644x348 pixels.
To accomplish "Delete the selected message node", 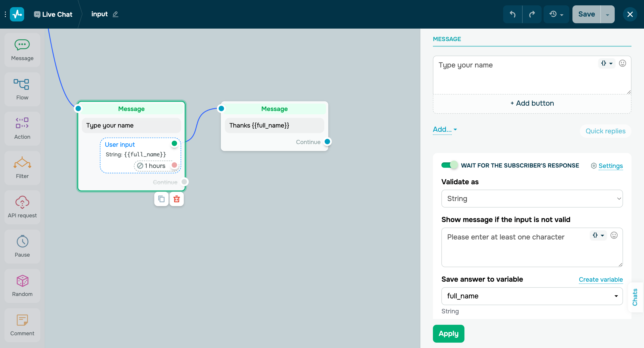I will coord(176,199).
